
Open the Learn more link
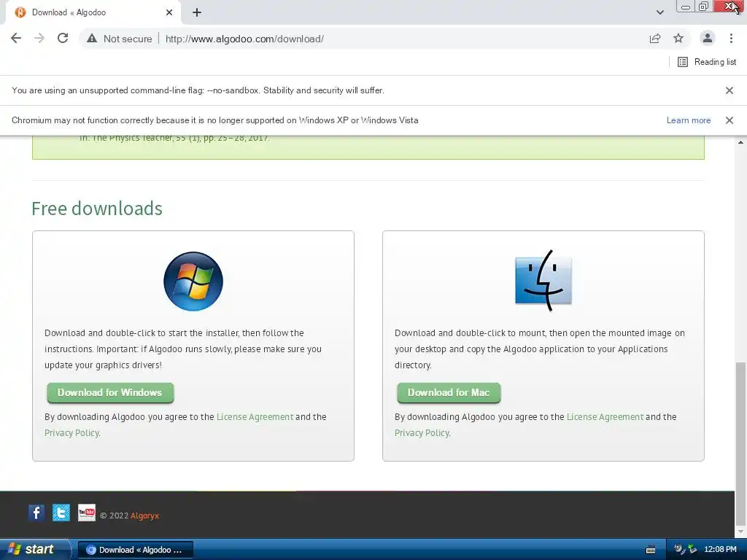pyautogui.click(x=689, y=120)
